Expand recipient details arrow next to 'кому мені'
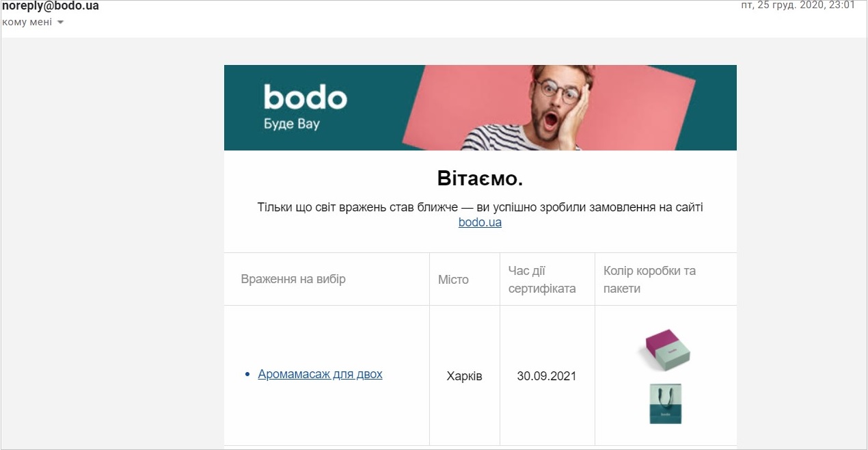868x450 pixels. coord(60,23)
